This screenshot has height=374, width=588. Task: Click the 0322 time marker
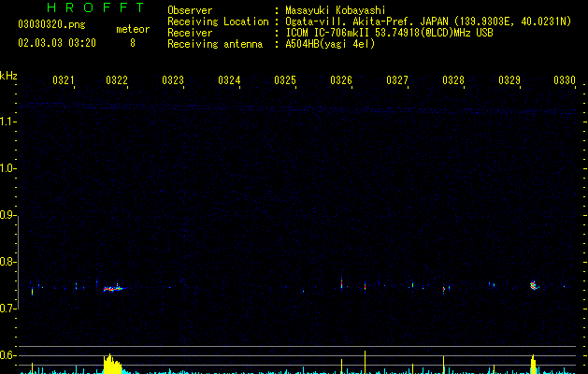[x=117, y=80]
